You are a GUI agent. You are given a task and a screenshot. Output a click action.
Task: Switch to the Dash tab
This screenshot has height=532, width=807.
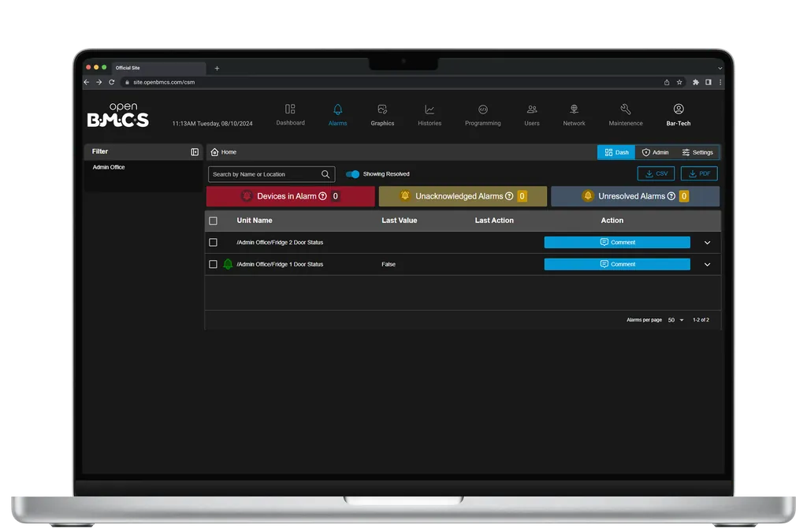(616, 152)
